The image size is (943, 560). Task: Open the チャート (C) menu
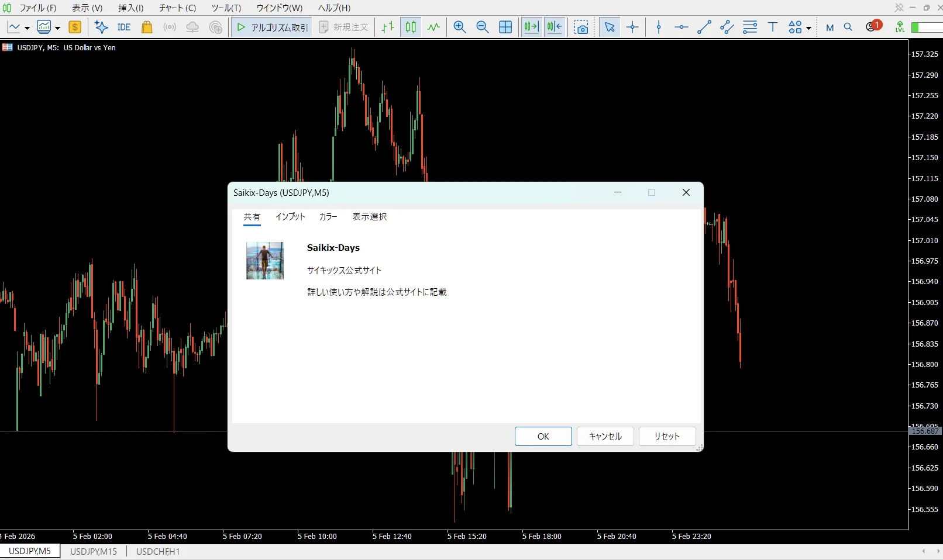click(x=177, y=8)
